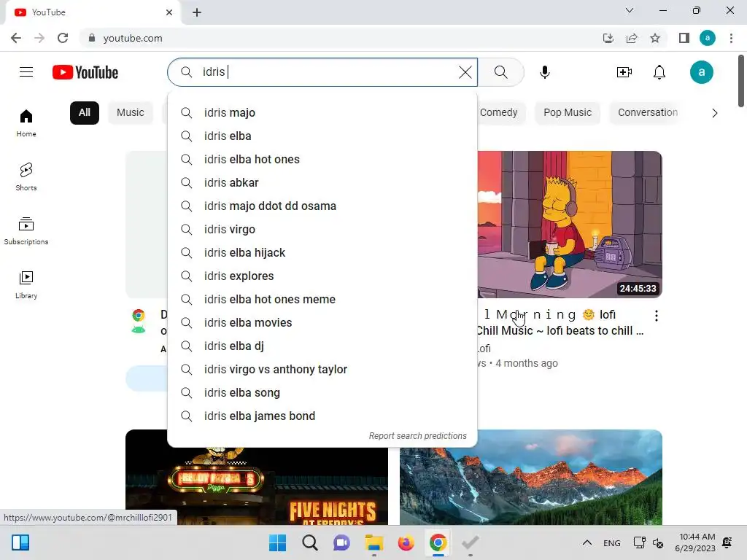Click the browser back arrow
The height and width of the screenshot is (560, 747).
pos(16,38)
